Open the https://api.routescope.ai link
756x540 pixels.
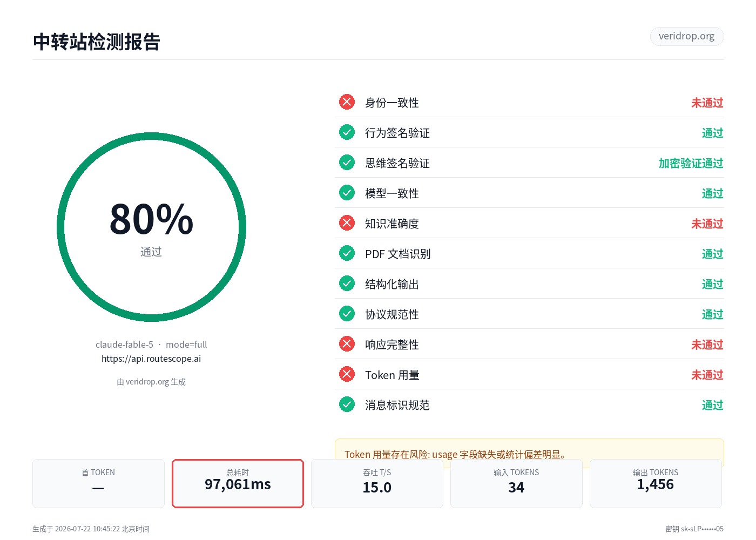pos(151,359)
